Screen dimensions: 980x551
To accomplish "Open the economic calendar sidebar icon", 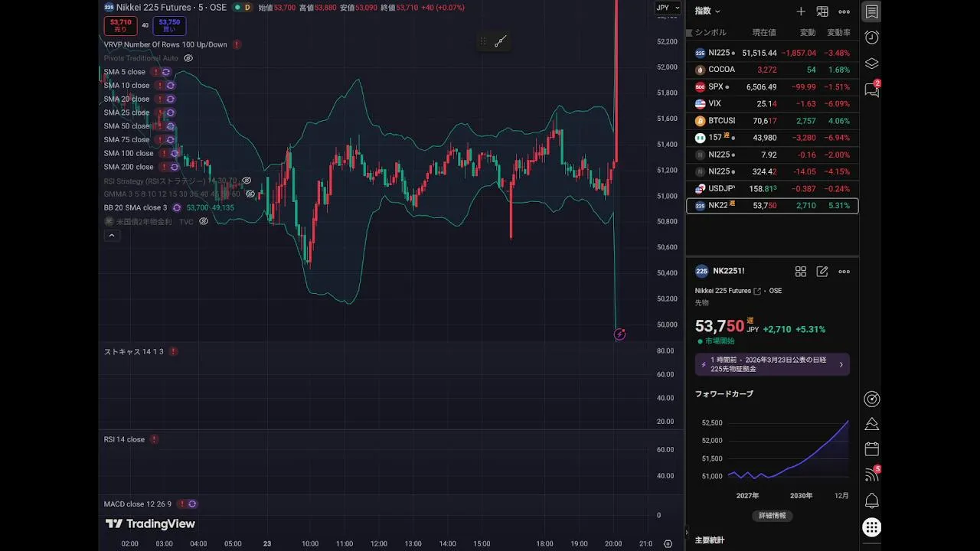I will 871,448.
